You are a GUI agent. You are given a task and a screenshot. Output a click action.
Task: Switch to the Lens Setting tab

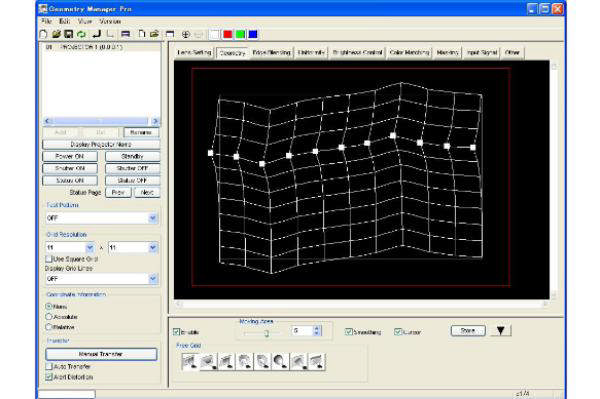pos(194,52)
